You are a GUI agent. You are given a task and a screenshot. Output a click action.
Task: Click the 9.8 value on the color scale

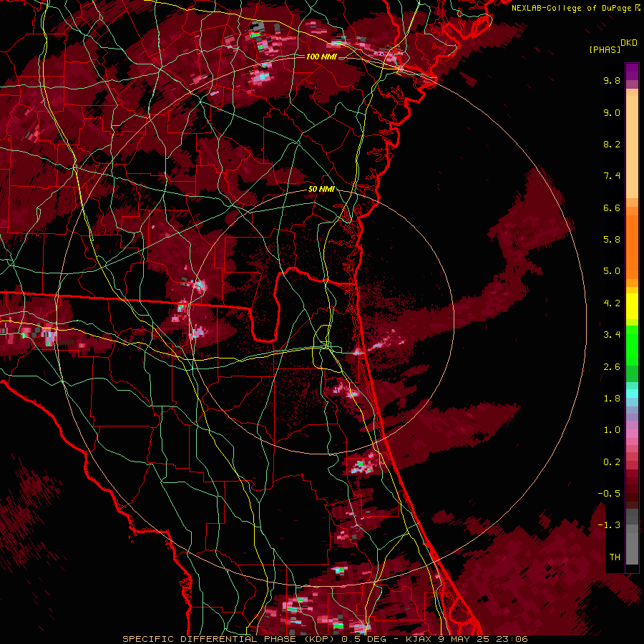612,80
